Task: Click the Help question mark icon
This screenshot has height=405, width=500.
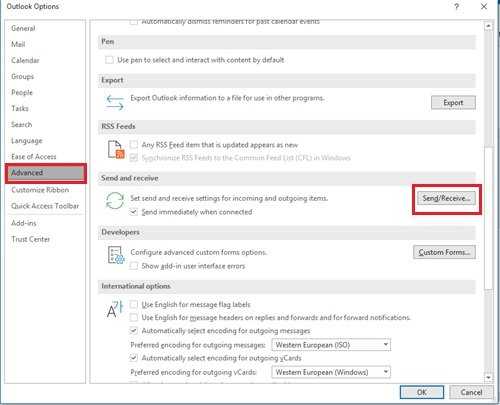Action: [456, 7]
